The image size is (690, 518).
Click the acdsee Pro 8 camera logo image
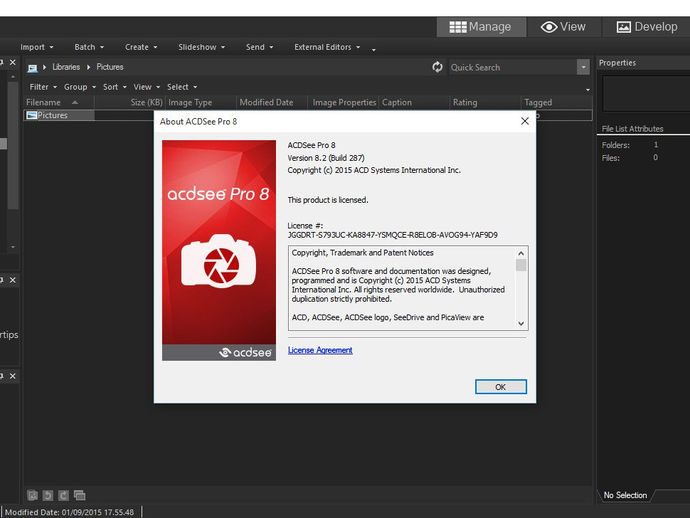coord(219,250)
